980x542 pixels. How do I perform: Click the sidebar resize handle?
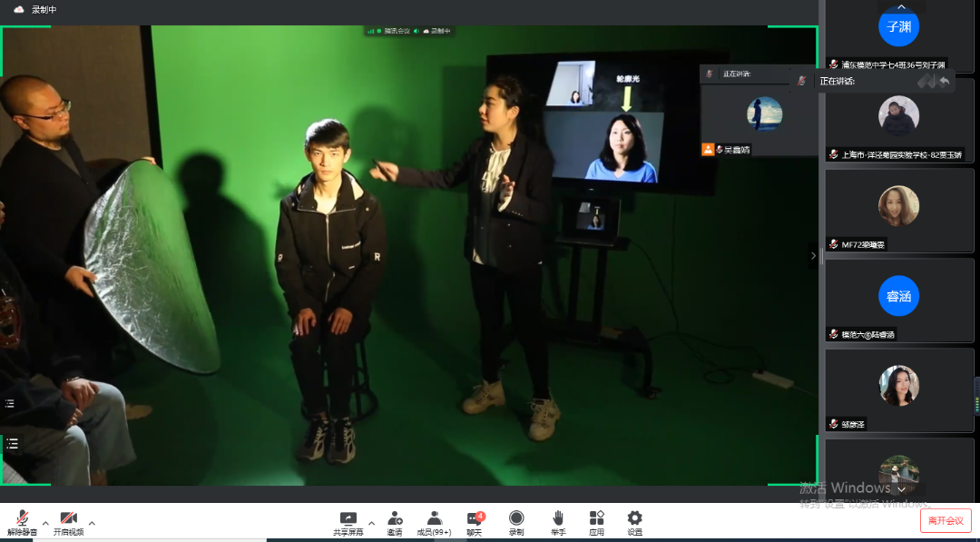pos(821,256)
